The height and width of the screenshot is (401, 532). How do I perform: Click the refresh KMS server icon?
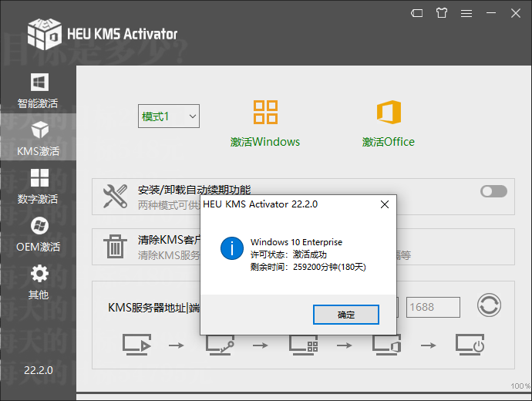489,306
